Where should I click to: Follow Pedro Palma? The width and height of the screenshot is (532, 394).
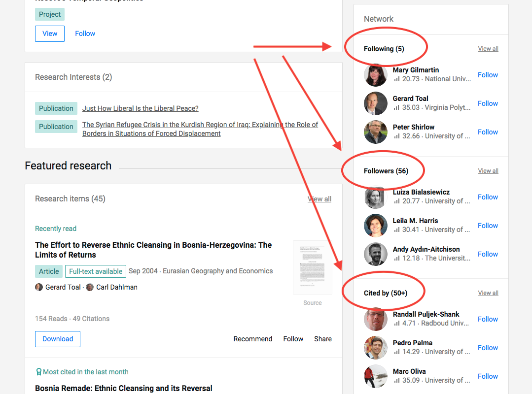[x=488, y=348]
